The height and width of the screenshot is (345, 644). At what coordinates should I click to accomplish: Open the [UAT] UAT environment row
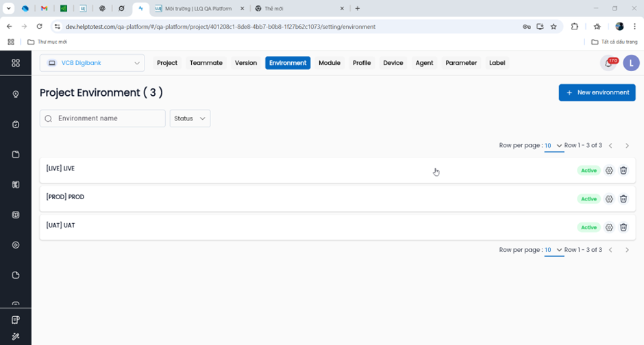(274, 226)
